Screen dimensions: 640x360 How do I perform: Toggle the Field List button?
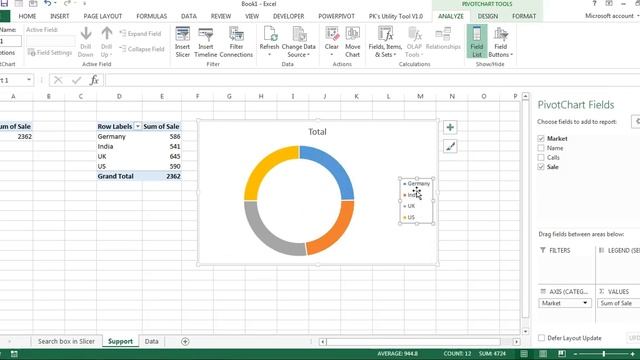tap(477, 42)
